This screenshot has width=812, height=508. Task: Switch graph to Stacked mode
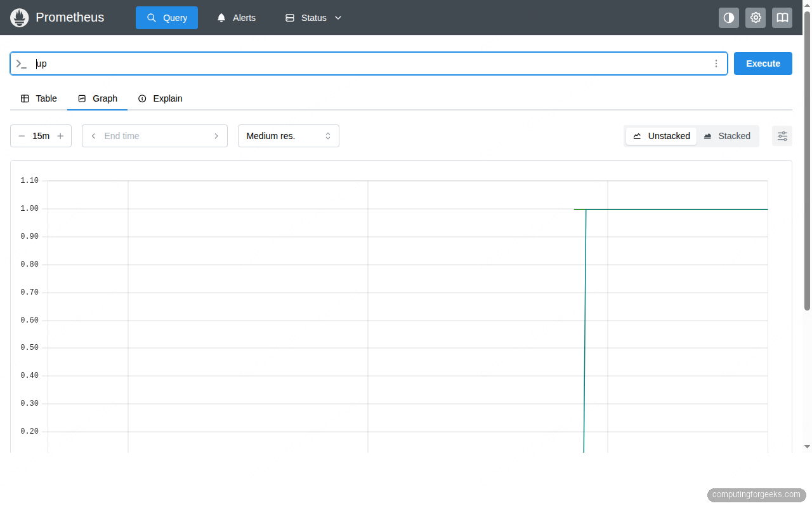[x=727, y=135]
